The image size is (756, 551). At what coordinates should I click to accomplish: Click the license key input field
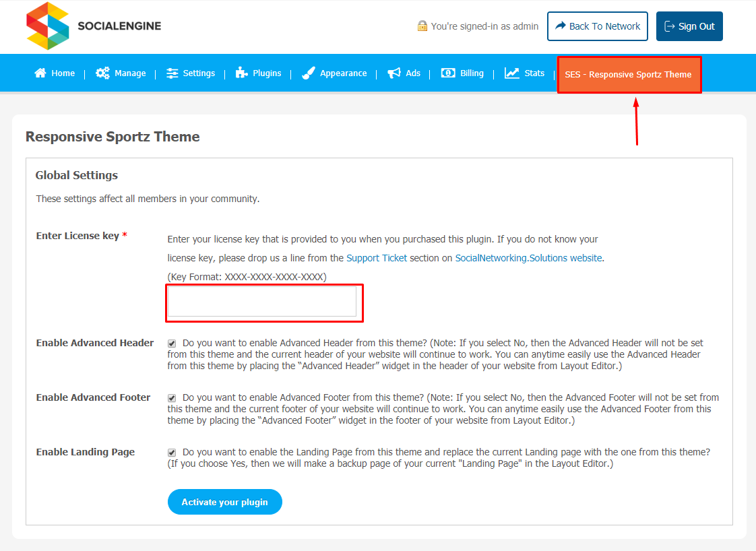click(x=262, y=302)
